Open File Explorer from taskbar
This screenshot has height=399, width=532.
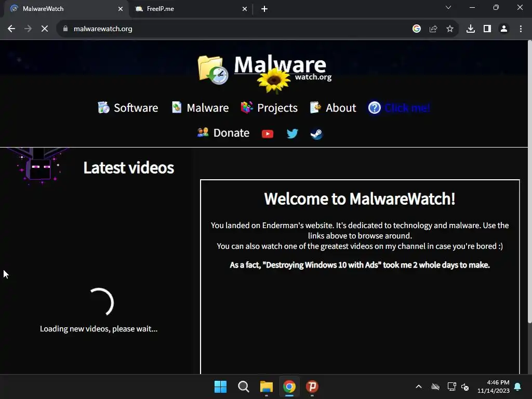267,387
